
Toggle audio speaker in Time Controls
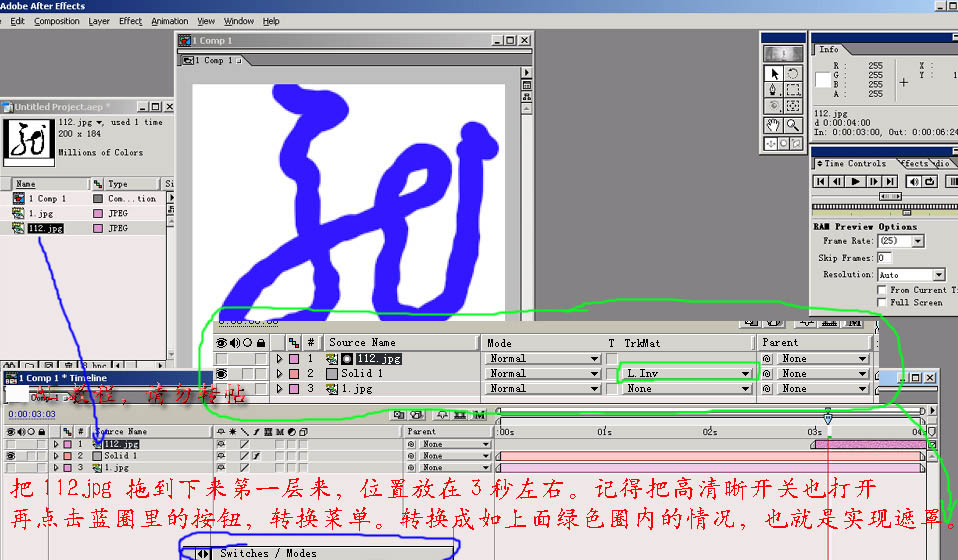[x=913, y=181]
